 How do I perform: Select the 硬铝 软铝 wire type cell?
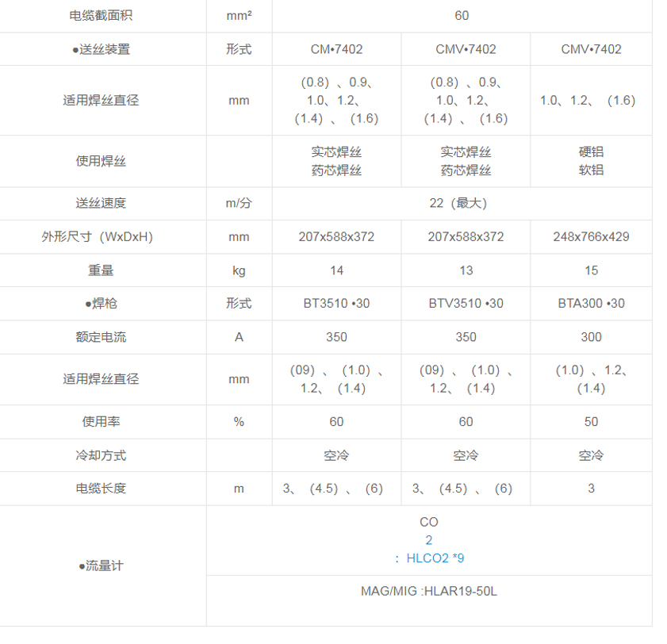pos(590,161)
